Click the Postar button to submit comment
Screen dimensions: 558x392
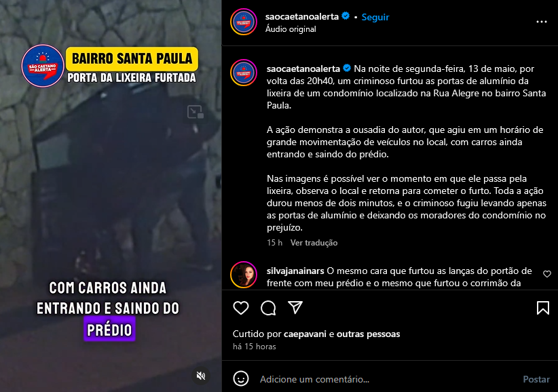click(536, 379)
